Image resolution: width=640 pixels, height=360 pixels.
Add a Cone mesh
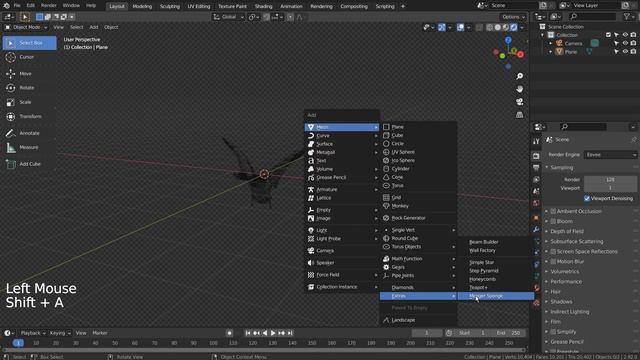(418, 177)
